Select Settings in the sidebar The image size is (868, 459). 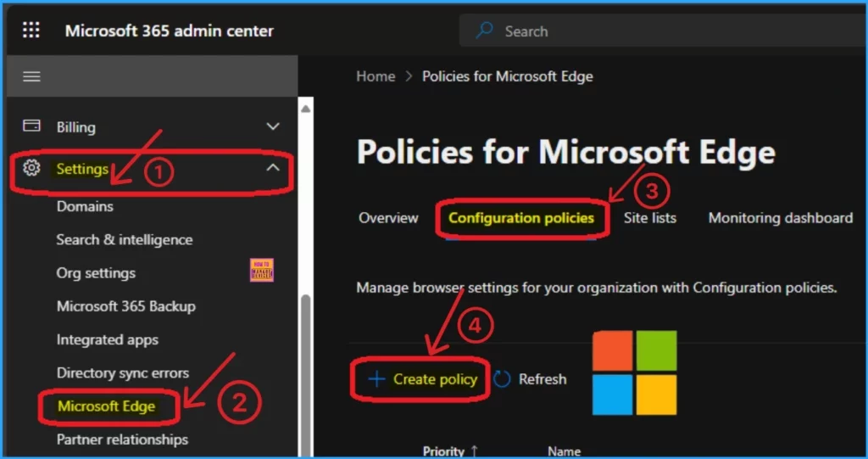[x=82, y=169]
